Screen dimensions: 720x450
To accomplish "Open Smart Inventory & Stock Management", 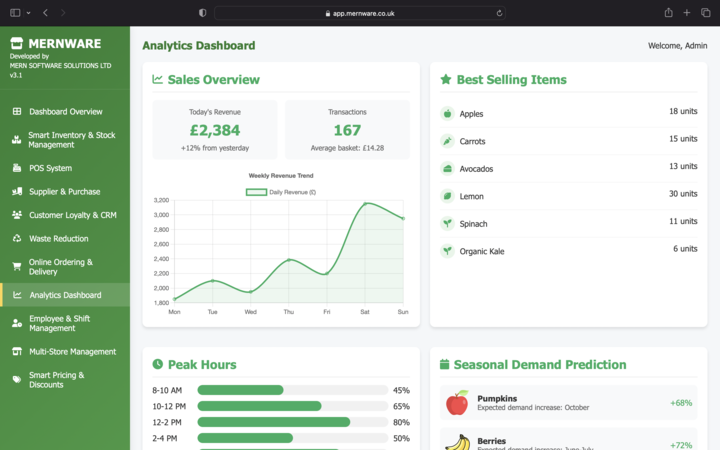I will [x=65, y=140].
